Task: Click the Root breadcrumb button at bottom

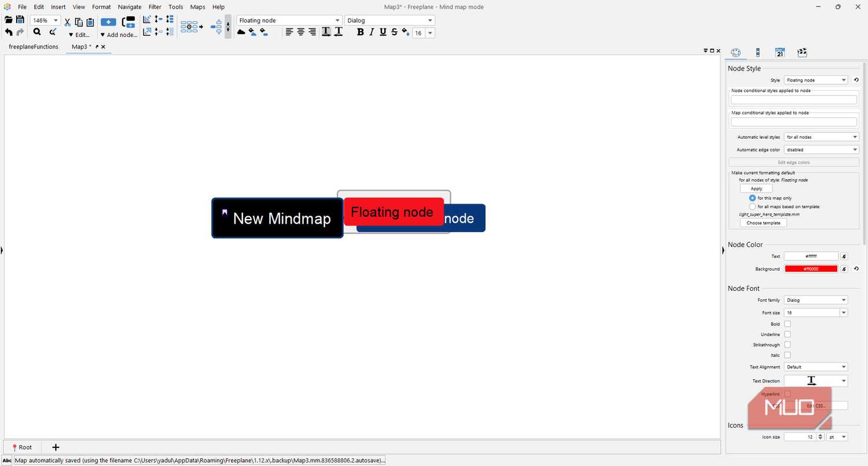Action: click(22, 447)
